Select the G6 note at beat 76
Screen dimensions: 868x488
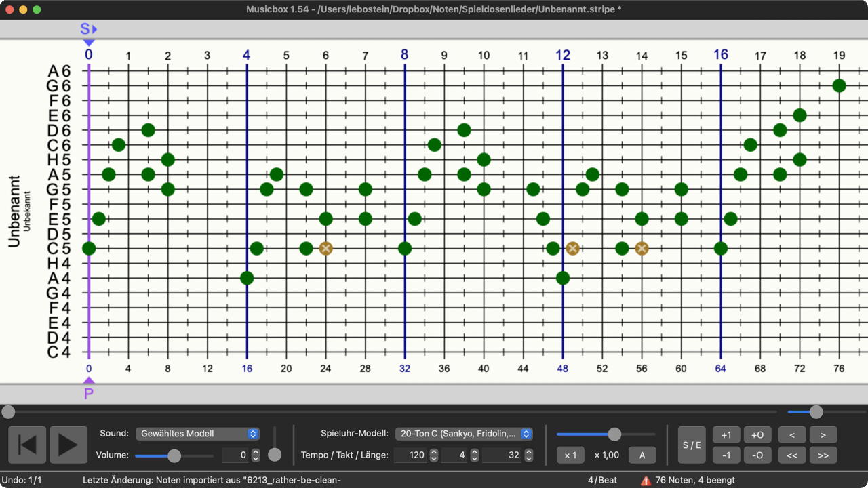[x=839, y=86]
